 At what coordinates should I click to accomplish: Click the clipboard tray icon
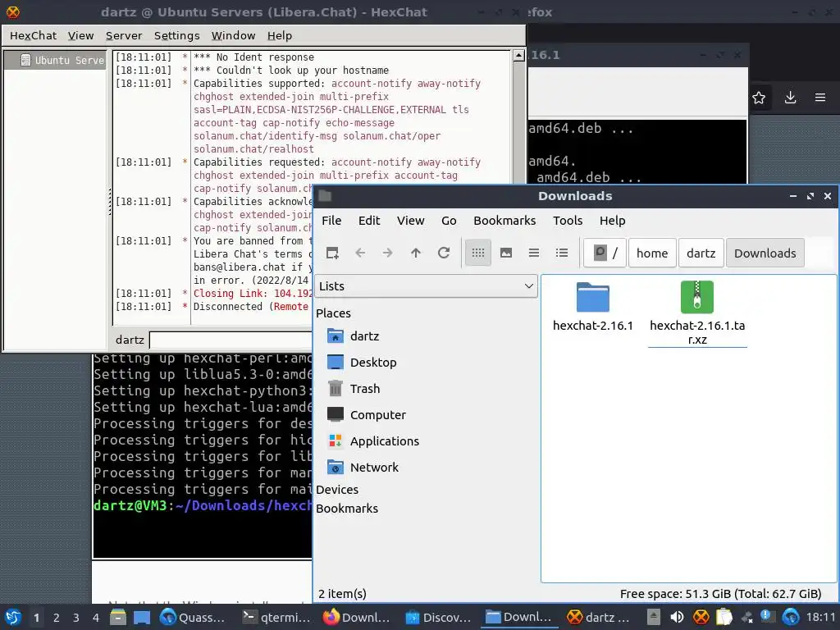click(724, 618)
